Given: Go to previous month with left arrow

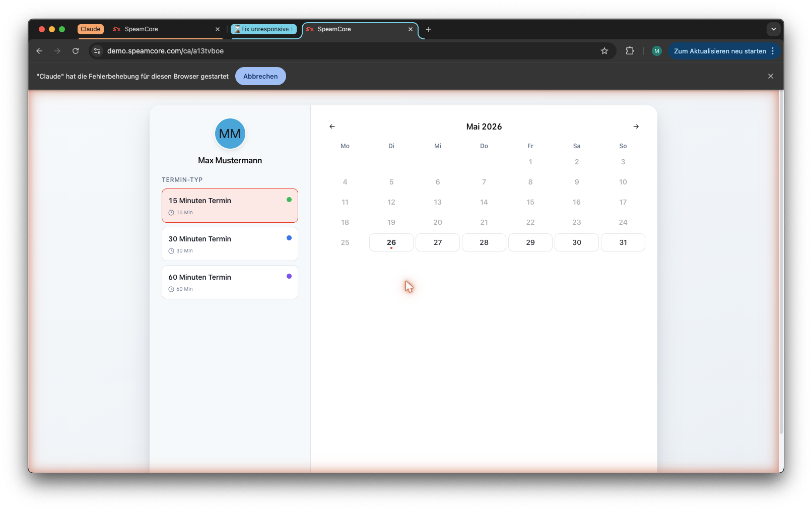Looking at the screenshot, I should tap(332, 126).
